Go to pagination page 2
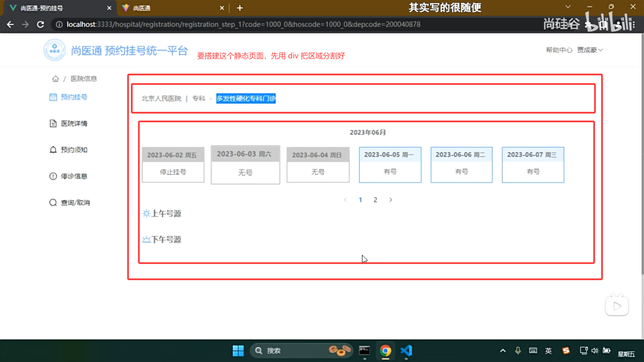The height and width of the screenshot is (362, 644). pos(375,200)
